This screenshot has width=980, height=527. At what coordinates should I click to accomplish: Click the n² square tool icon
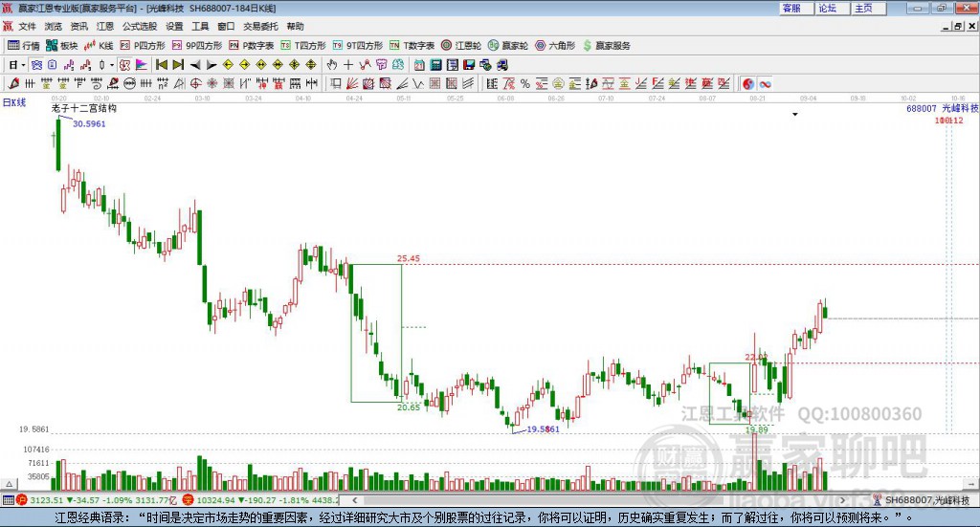tap(163, 83)
